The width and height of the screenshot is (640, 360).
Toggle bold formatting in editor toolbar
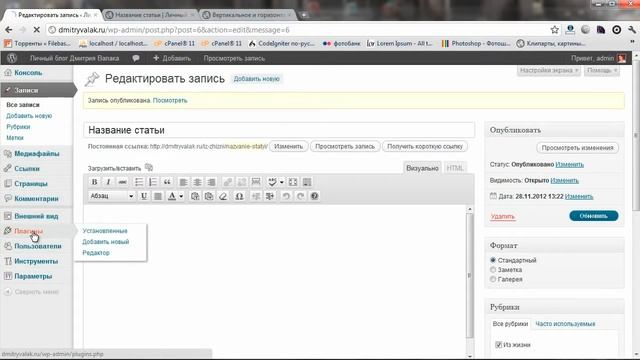pyautogui.click(x=94, y=182)
